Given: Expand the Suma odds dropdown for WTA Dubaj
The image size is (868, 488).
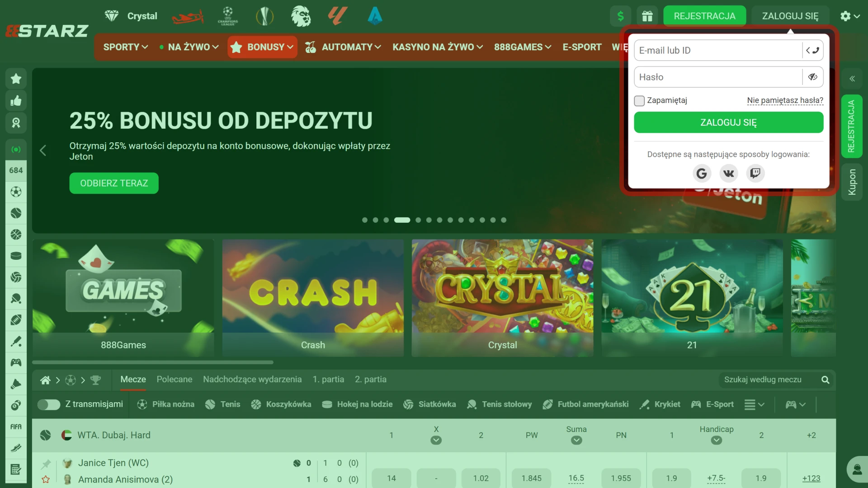Looking at the screenshot, I should (x=576, y=439).
